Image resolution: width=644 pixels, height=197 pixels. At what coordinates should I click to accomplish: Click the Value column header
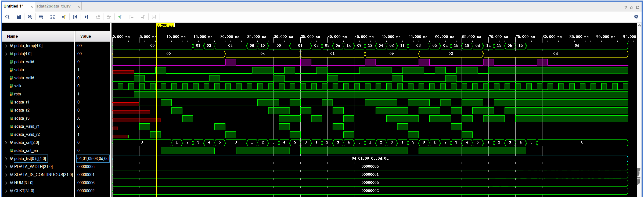92,36
